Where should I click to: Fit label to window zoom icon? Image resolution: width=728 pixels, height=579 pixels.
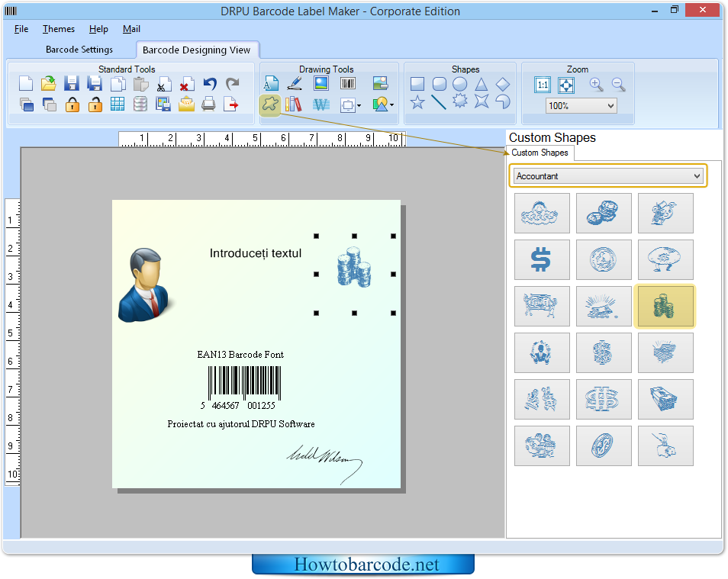tap(566, 85)
